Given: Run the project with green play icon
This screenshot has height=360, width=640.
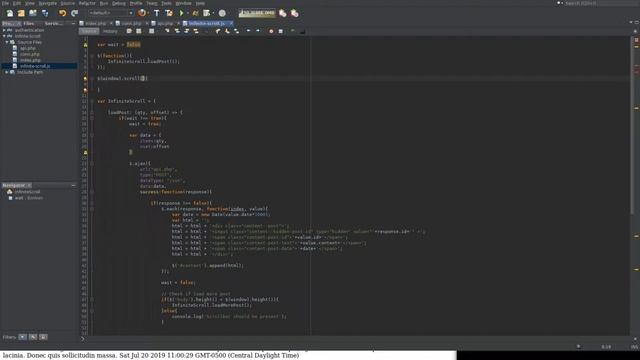Looking at the screenshot, I should [182, 13].
